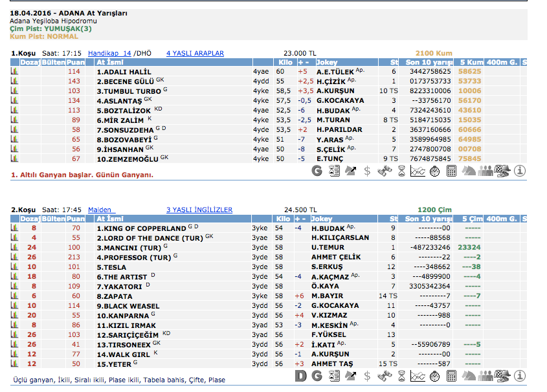Viewport: 547px width, 392px height.
Task: Click the dollar sign icon under race 2
Action: [x=368, y=376]
